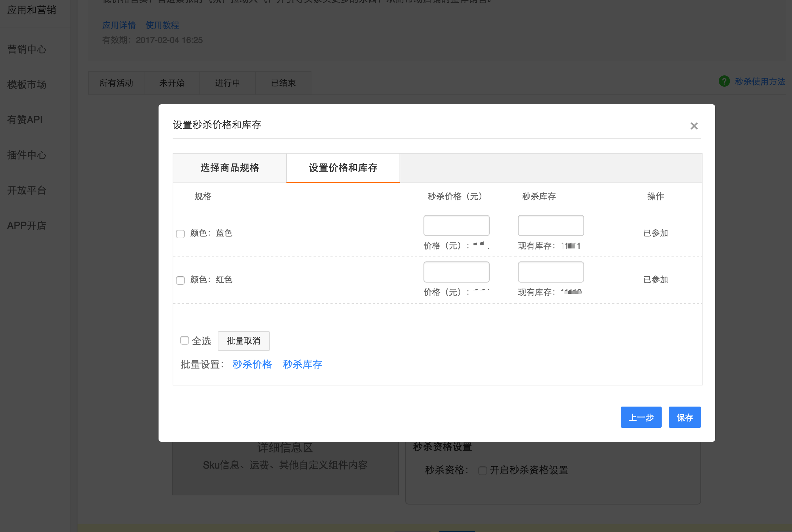Open batch 秒杀价格 setting link
The height and width of the screenshot is (532, 792).
[252, 364]
